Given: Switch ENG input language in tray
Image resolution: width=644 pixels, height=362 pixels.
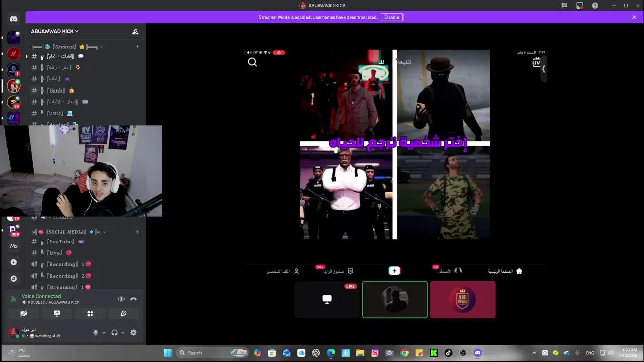Looking at the screenshot, I should (590, 353).
